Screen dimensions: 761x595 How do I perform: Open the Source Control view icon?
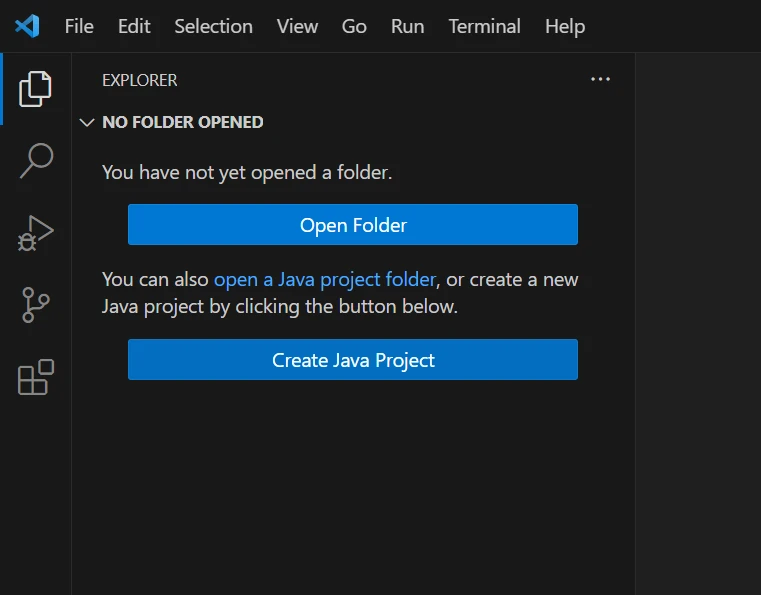point(35,305)
